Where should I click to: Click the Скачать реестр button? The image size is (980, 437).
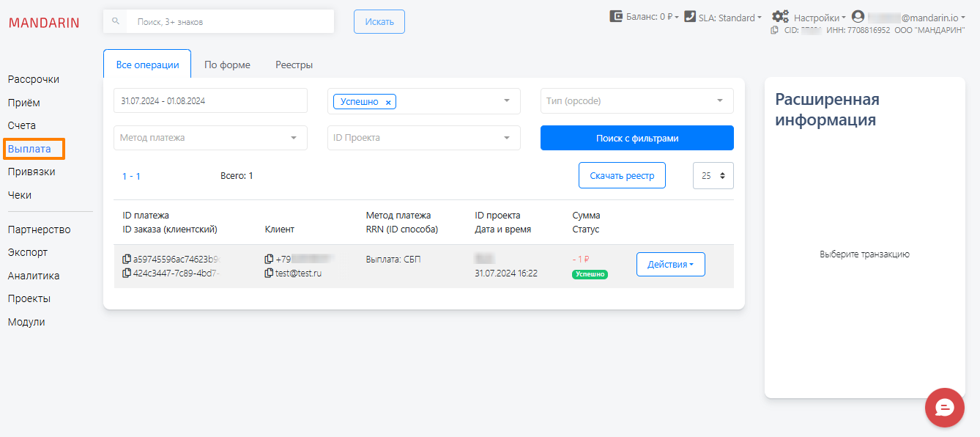coord(622,176)
